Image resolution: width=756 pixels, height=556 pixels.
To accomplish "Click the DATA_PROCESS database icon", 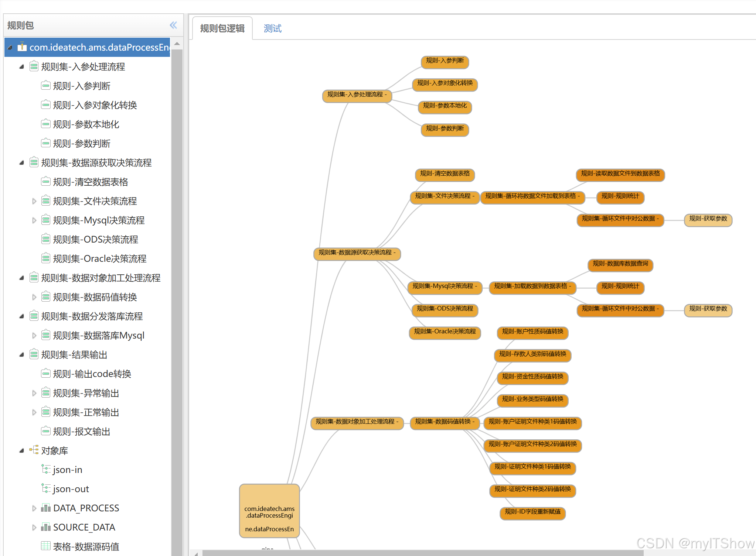I will [46, 508].
